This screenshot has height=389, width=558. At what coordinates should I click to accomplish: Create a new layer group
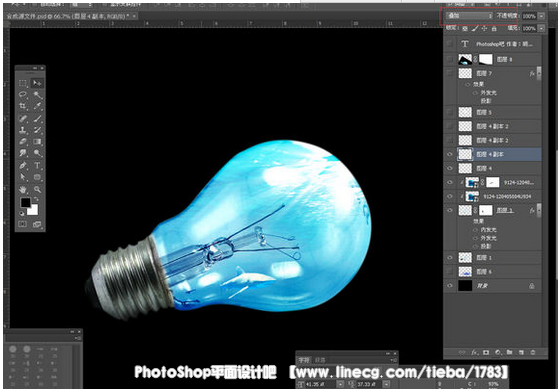point(510,352)
